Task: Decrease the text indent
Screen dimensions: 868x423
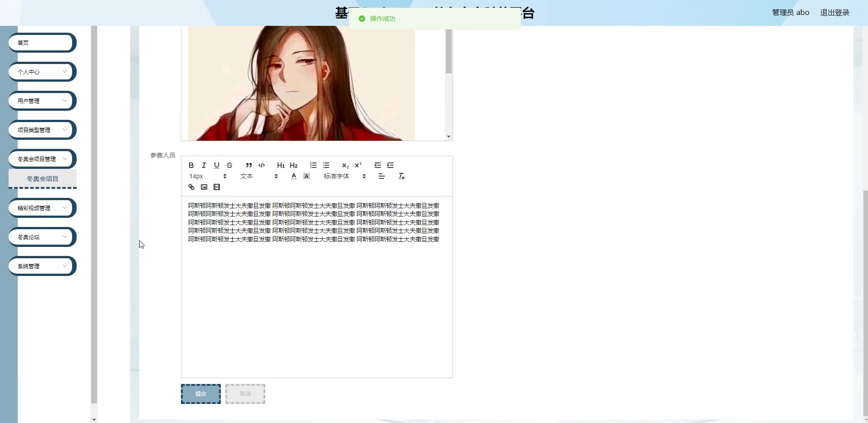Action: (378, 165)
